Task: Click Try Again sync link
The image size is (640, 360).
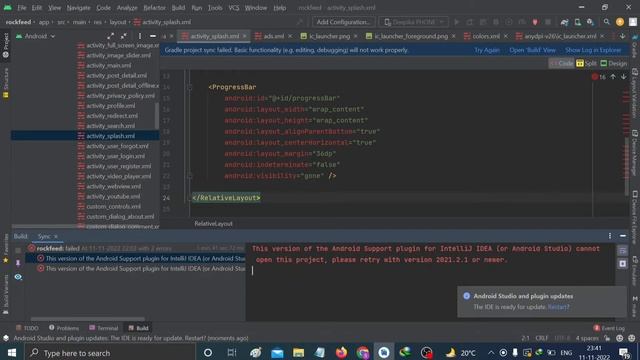Action: pos(487,50)
